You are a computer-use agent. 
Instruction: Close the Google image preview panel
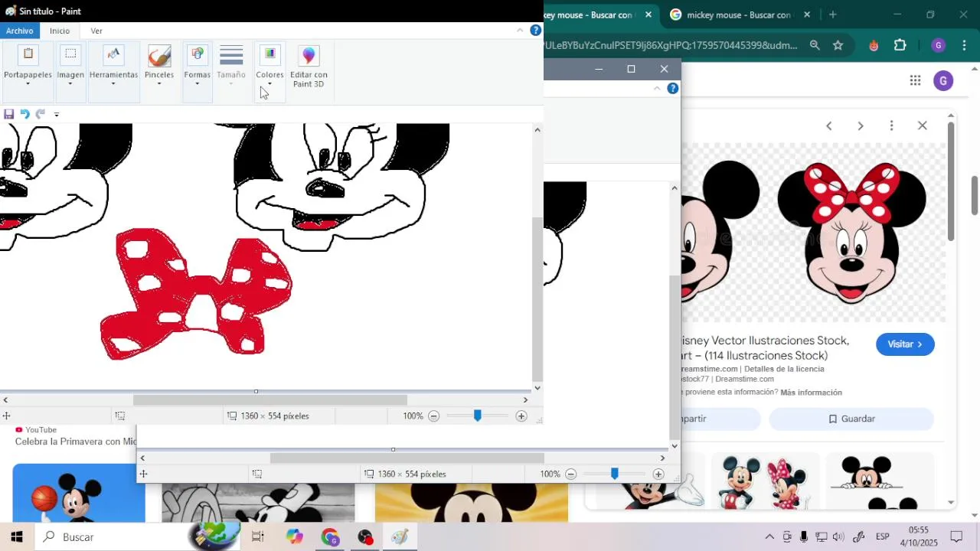(x=923, y=126)
